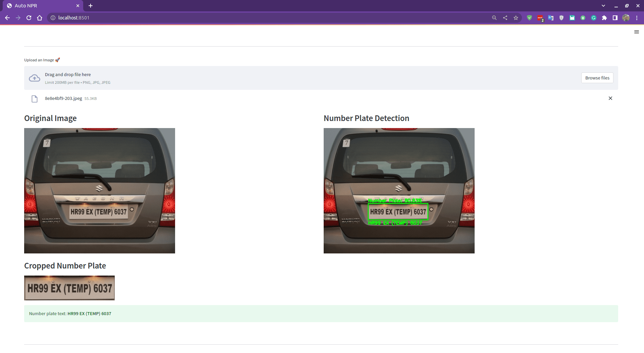Screen dimensions: 644x353
Task: Click the Browse files button
Action: 597,78
